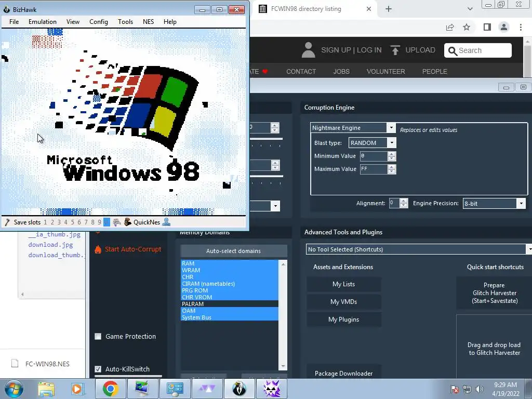The height and width of the screenshot is (399, 532).
Task: Open a new browser tab
Action: pyautogui.click(x=389, y=9)
